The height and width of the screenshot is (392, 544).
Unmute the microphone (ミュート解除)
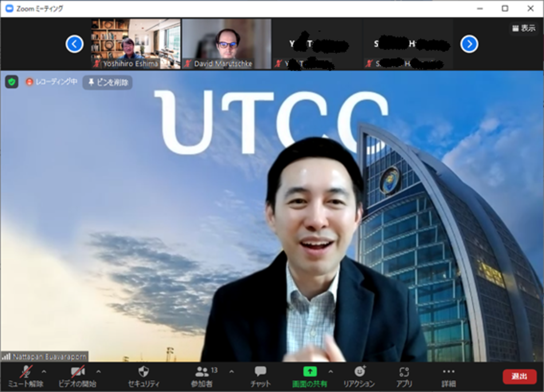(x=26, y=377)
